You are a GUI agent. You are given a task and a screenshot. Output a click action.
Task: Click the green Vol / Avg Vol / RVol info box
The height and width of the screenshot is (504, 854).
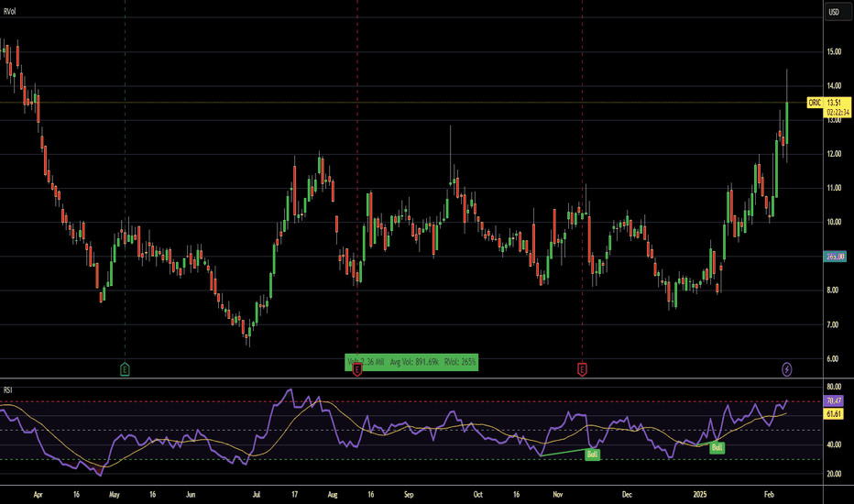[411, 362]
